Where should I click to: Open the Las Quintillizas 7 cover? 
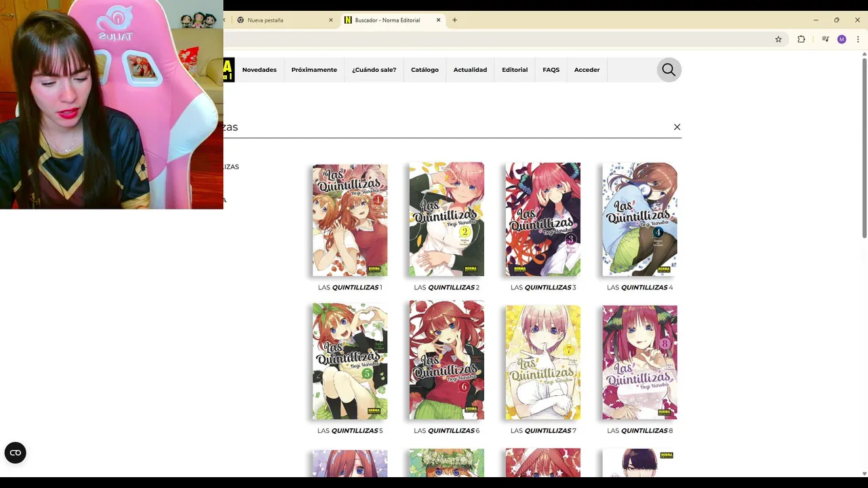pos(542,362)
